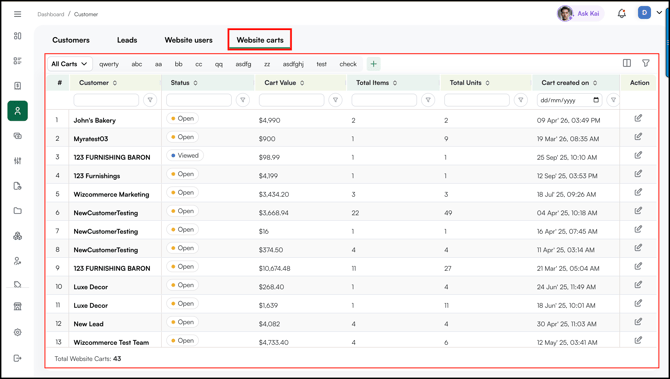Click the Total Units column filter icon

[520, 100]
